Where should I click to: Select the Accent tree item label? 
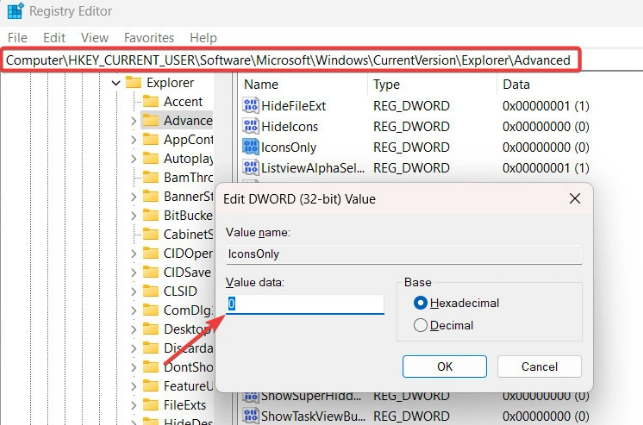[x=183, y=101]
